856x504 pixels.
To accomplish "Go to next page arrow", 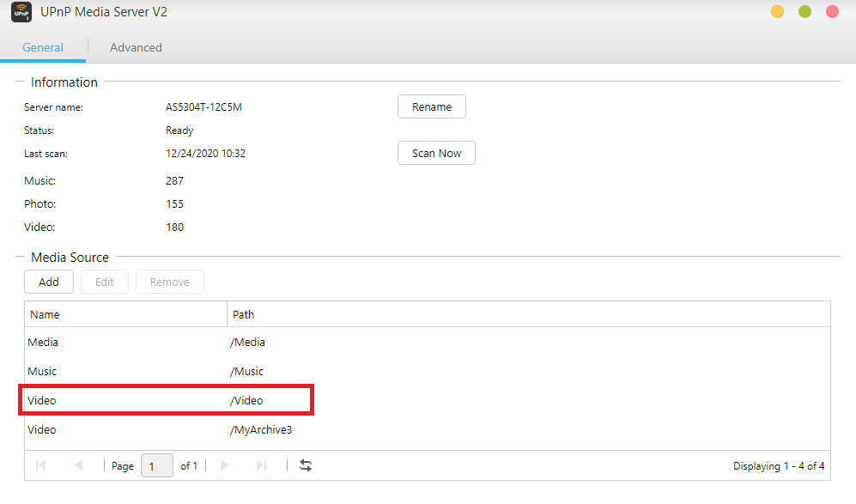I will tap(225, 465).
